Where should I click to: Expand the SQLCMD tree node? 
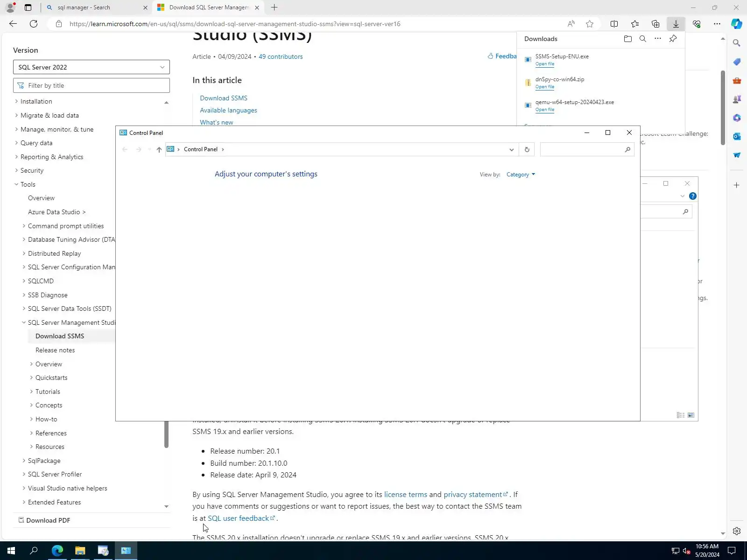(x=24, y=281)
